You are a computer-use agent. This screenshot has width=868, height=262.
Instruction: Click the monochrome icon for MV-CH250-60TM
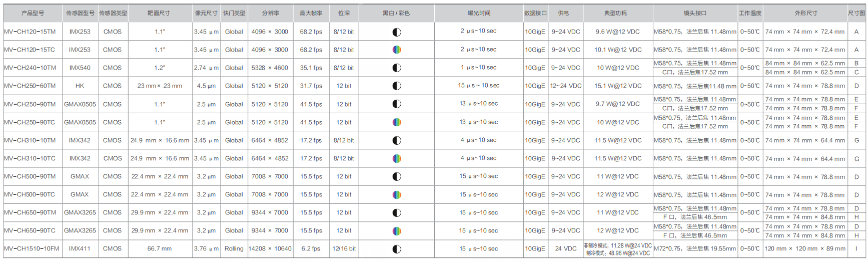tap(397, 86)
